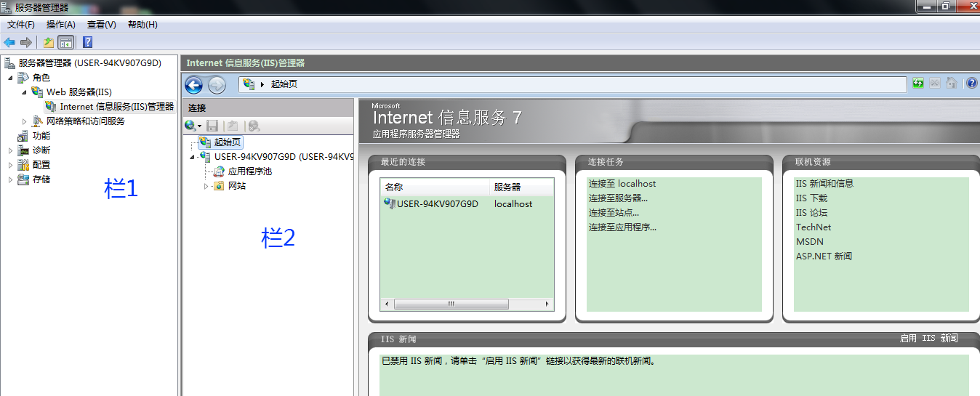The width and height of the screenshot is (980, 396).
Task: Open IIS 论坛 link
Action: coord(811,213)
